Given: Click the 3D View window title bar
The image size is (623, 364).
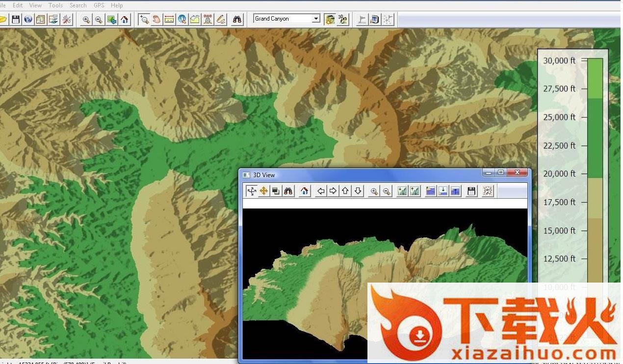Looking at the screenshot, I should (x=385, y=175).
